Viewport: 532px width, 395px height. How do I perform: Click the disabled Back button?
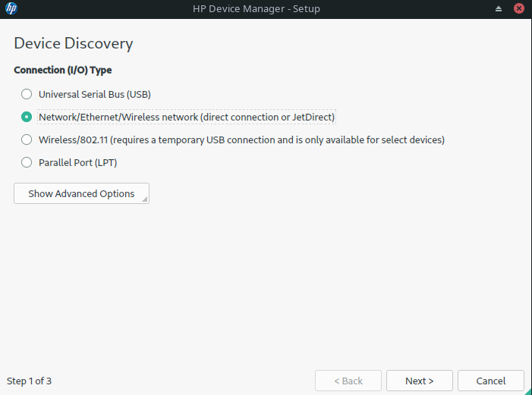pyautogui.click(x=348, y=381)
